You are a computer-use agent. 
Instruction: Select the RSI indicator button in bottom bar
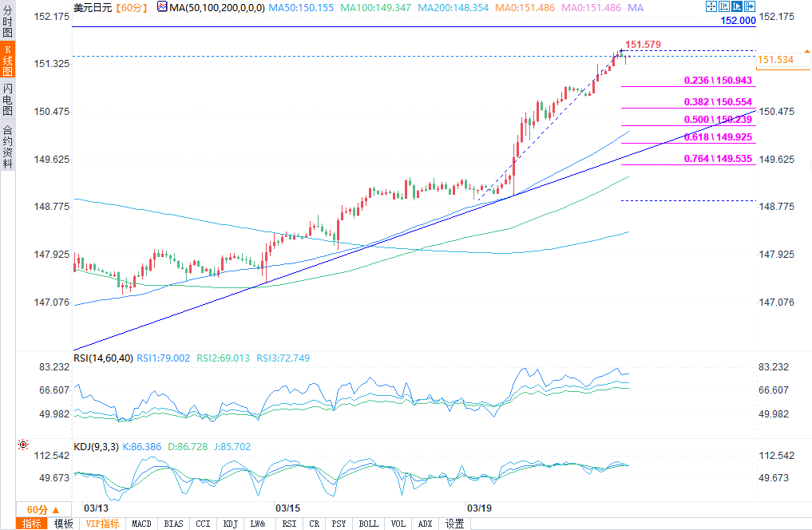[290, 524]
